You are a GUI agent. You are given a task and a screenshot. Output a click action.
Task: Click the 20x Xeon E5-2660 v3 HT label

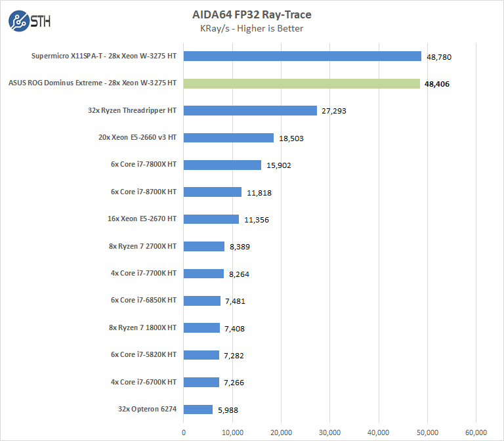click(137, 137)
